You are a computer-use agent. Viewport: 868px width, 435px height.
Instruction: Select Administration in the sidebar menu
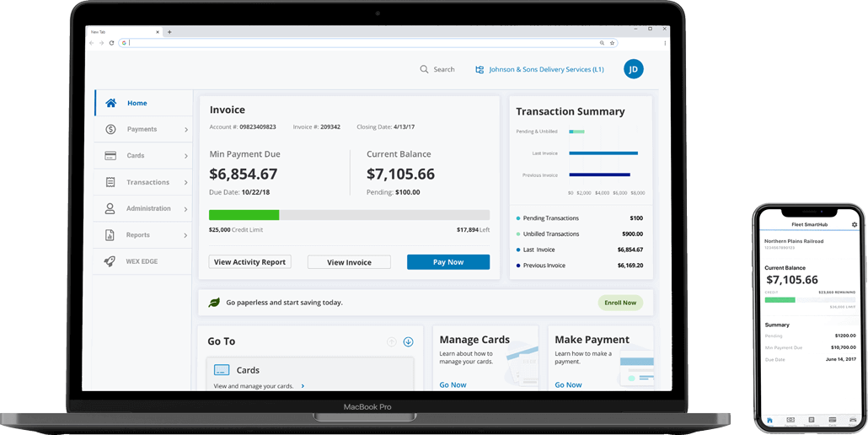tap(148, 208)
